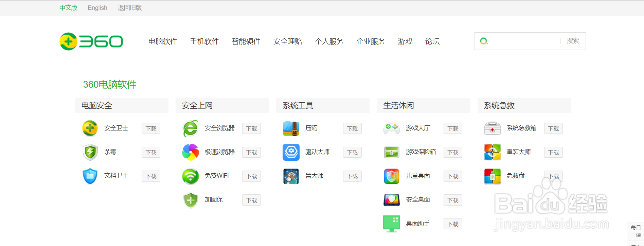Click the 极速浏览器 colorful icon

pos(191,152)
